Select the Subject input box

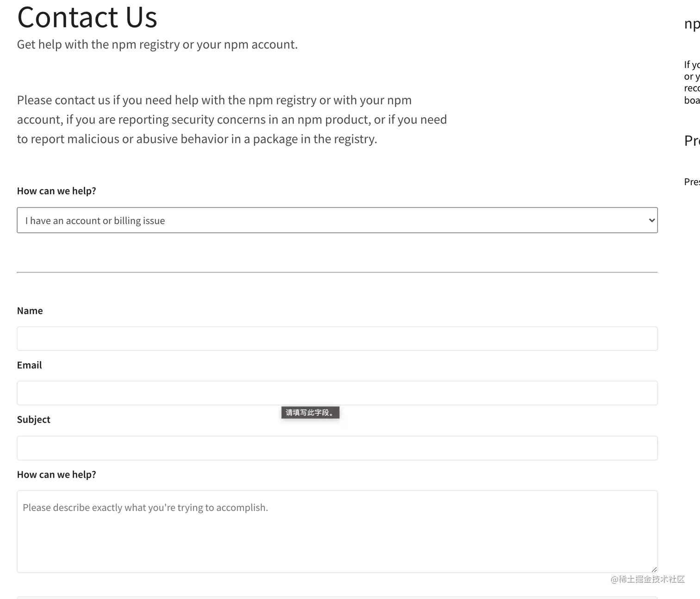pyautogui.click(x=337, y=448)
